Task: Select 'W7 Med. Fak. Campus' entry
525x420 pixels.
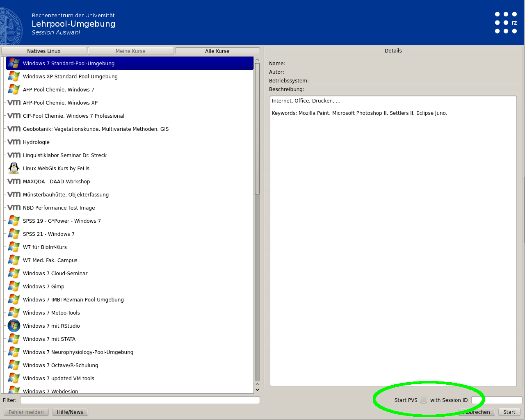Action: [130, 260]
